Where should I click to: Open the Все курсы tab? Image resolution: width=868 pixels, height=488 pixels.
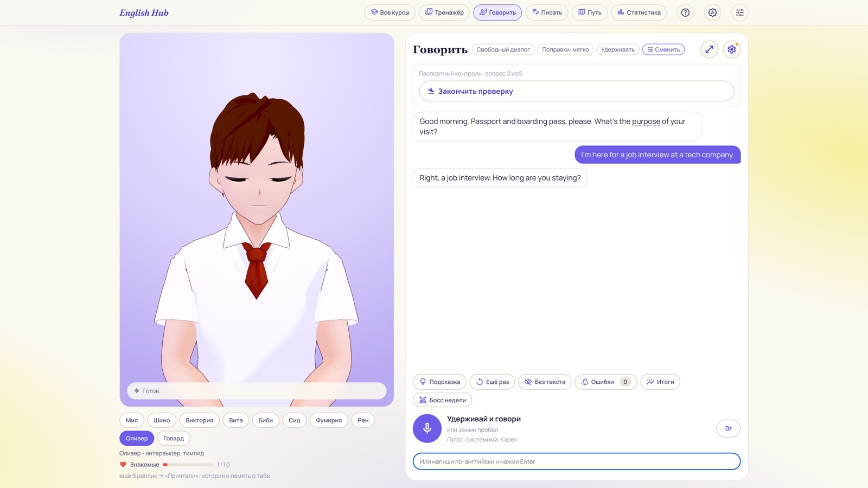[x=390, y=12]
